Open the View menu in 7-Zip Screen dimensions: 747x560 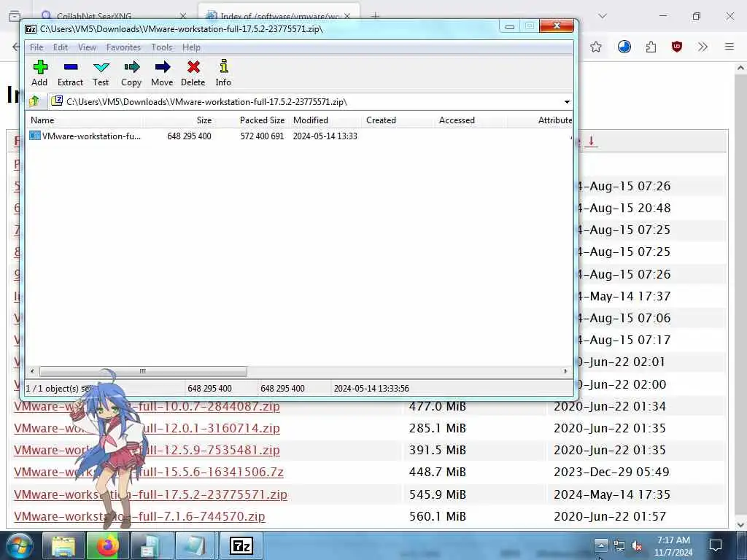click(88, 47)
